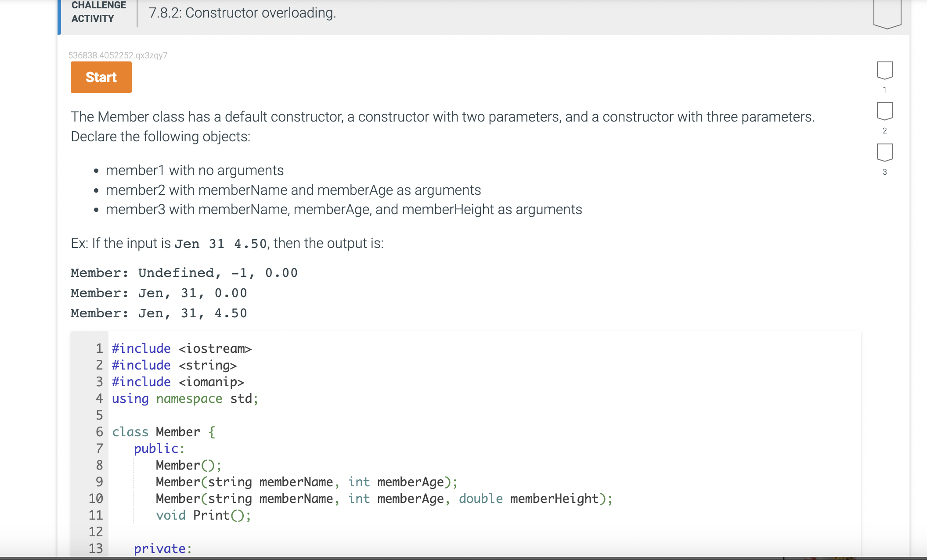927x560 pixels.
Task: Select the word Member on line 6
Action: [x=177, y=431]
